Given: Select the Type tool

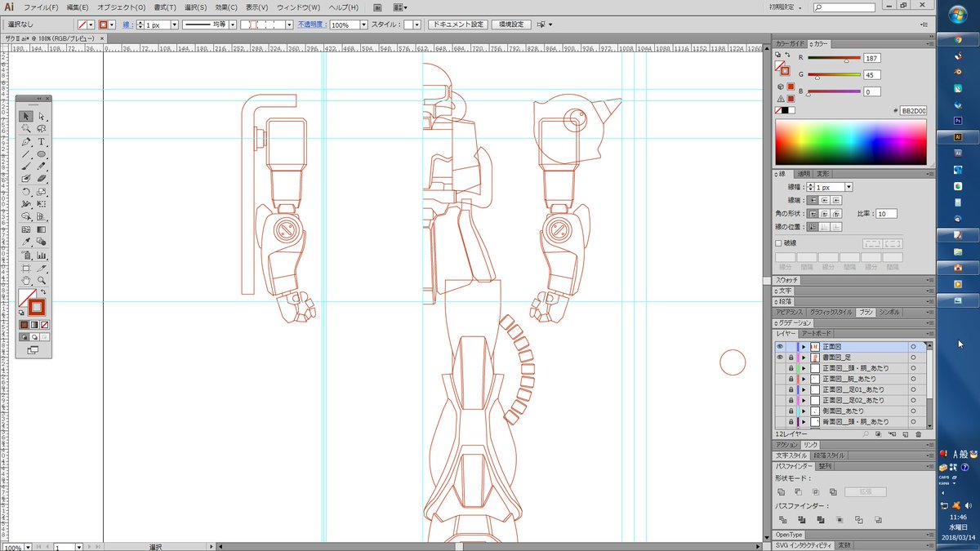Looking at the screenshot, I should (42, 142).
